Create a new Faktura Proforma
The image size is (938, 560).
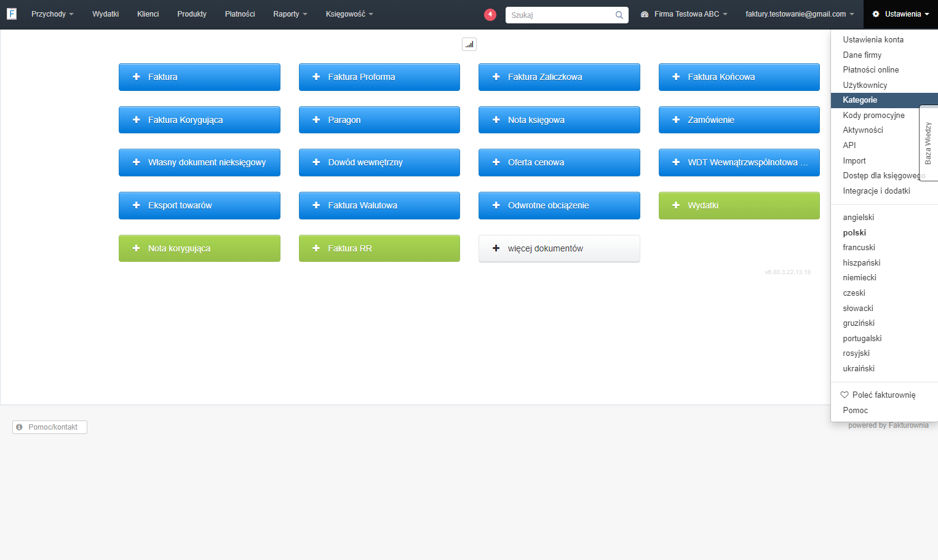380,77
